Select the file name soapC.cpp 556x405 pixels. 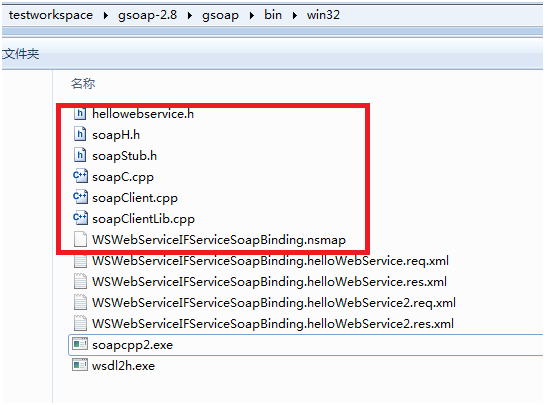click(123, 177)
